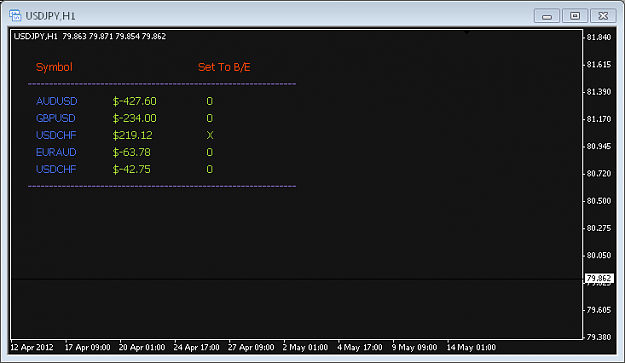This screenshot has height=363, width=625.
Task: Toggle break-even marker for EURAUD
Action: click(210, 152)
